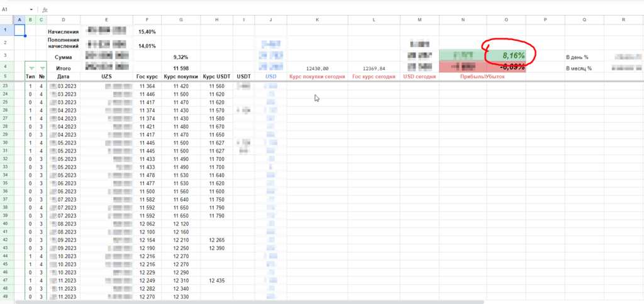Click the 15,40% cell

147,31
